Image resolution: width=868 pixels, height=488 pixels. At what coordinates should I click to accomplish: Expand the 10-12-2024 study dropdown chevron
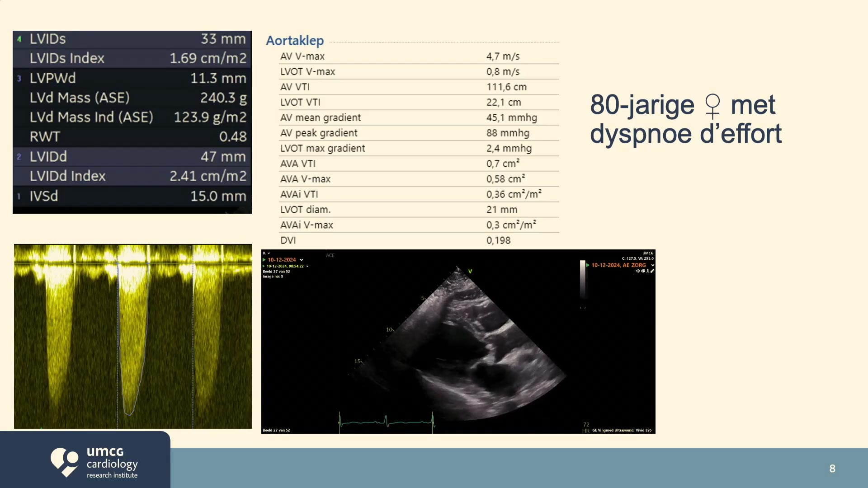click(x=302, y=260)
